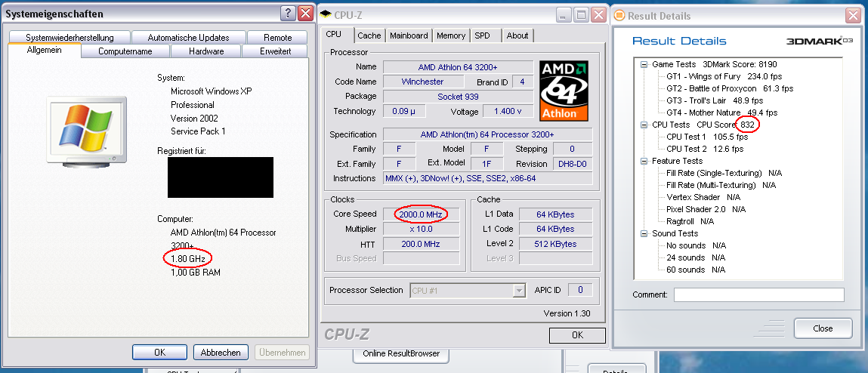Select the No sounds row

point(696,245)
